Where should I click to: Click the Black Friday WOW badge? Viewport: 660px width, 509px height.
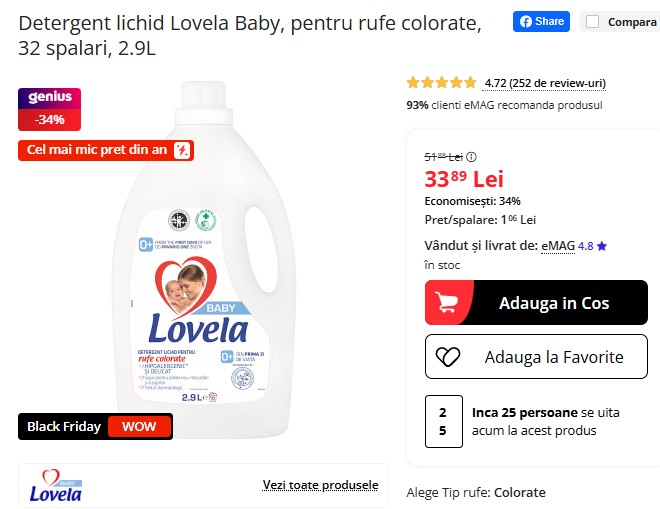[95, 426]
